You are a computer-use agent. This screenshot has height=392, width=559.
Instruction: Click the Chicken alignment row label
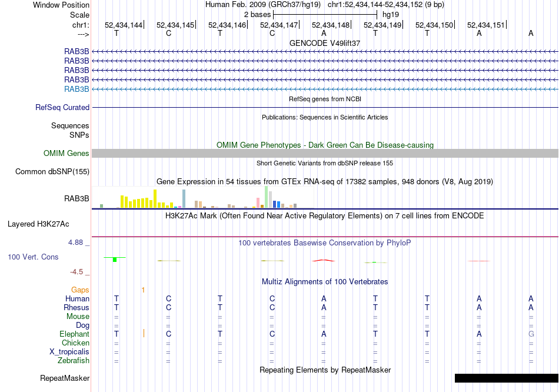pyautogui.click(x=75, y=343)
